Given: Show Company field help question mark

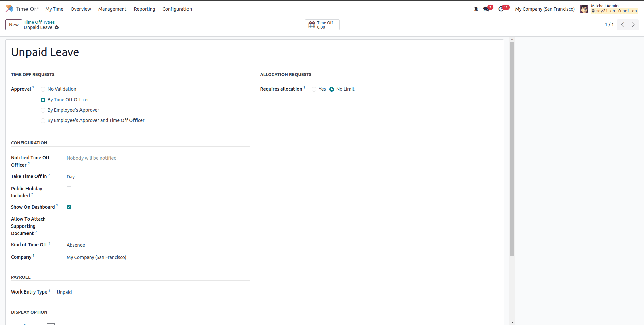Looking at the screenshot, I should point(33,256).
